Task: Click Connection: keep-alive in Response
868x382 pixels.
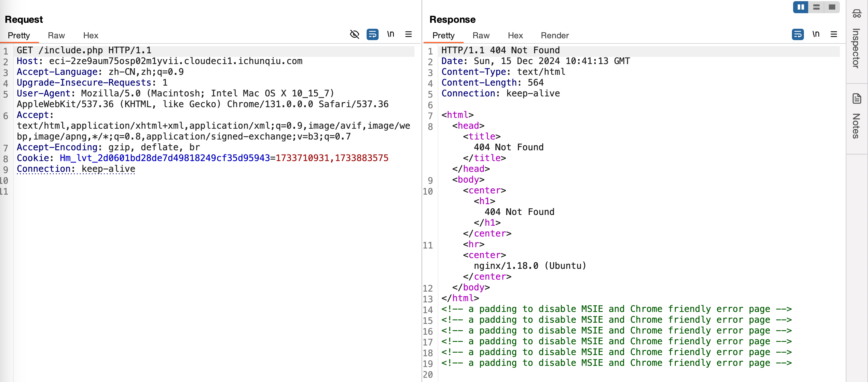Action: click(500, 94)
